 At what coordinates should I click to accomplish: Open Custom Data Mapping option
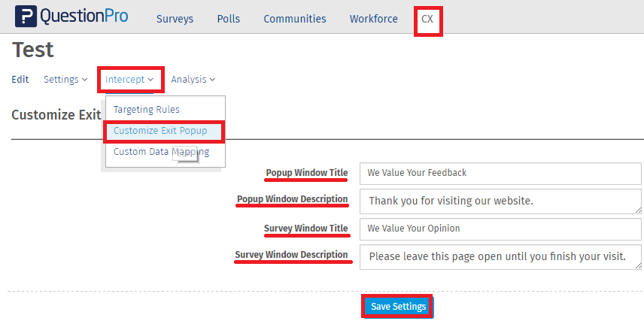click(160, 152)
